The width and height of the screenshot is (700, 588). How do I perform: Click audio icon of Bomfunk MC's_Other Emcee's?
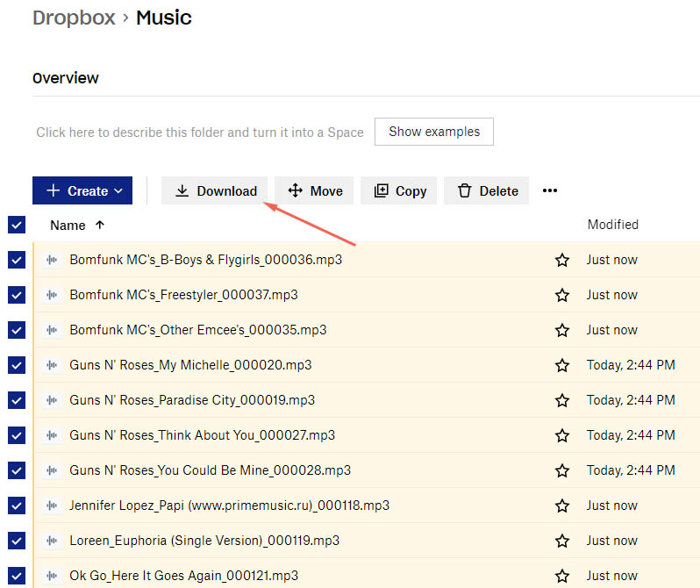[x=52, y=330]
